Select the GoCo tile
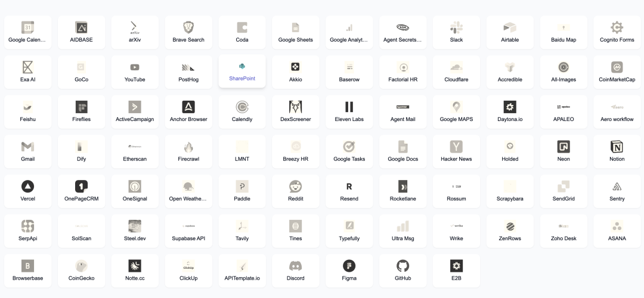The image size is (644, 298). coord(81,72)
